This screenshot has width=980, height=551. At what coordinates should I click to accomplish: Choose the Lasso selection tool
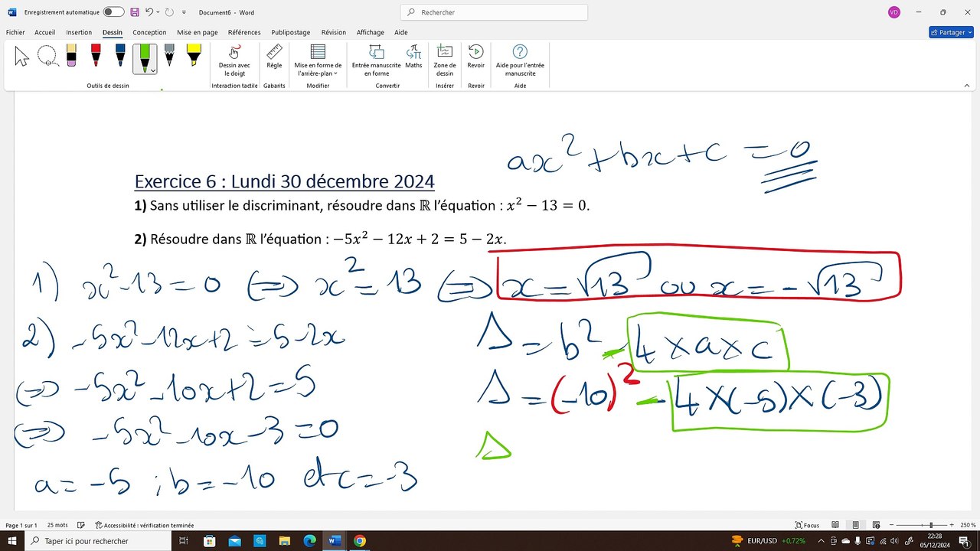click(47, 57)
